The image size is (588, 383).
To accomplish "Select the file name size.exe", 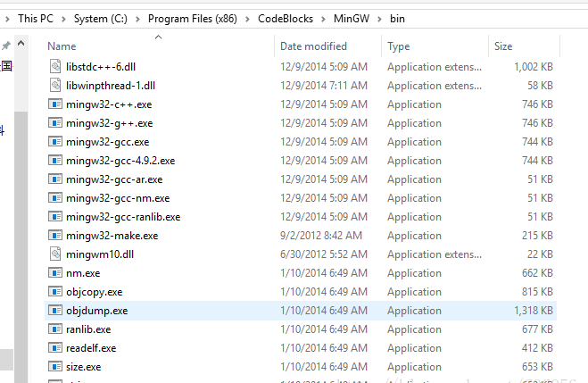I will (83, 367).
